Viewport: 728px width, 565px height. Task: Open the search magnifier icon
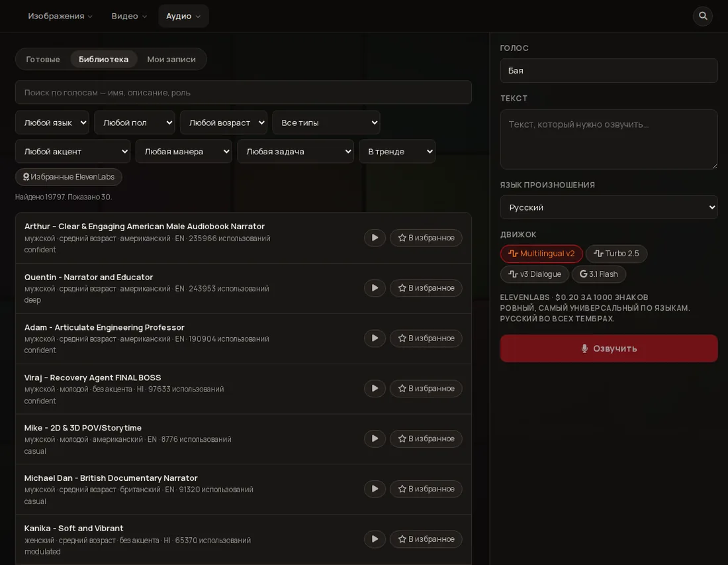(702, 17)
